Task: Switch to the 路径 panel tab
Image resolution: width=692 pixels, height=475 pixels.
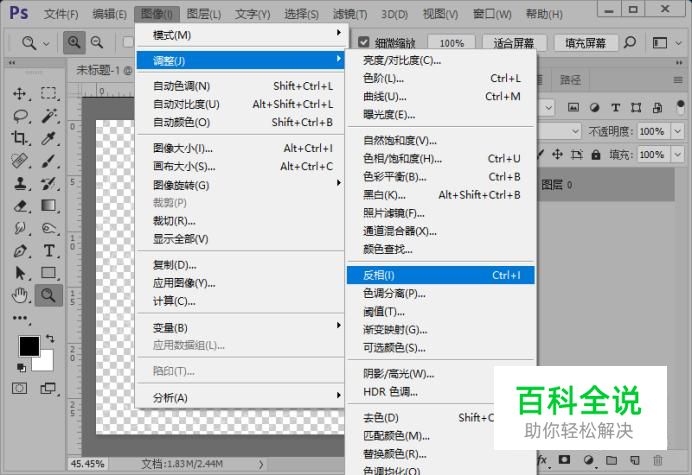Action: [x=570, y=80]
